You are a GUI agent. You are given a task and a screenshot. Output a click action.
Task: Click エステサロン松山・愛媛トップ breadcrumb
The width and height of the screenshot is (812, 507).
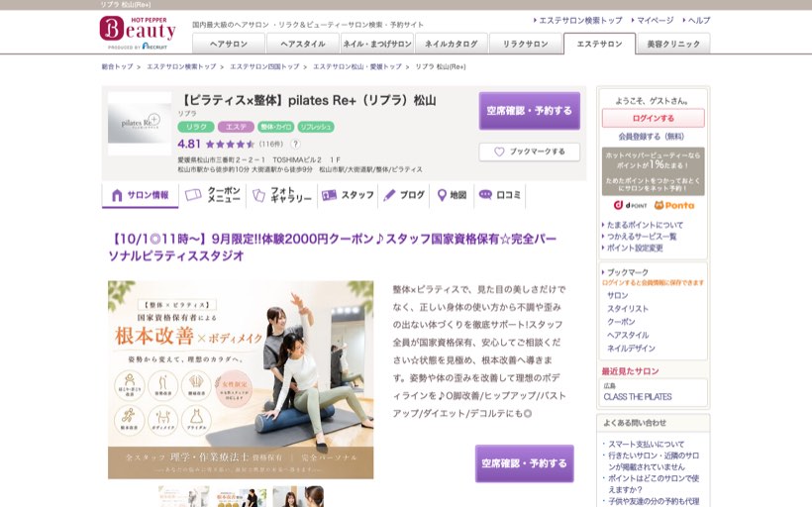(x=357, y=66)
